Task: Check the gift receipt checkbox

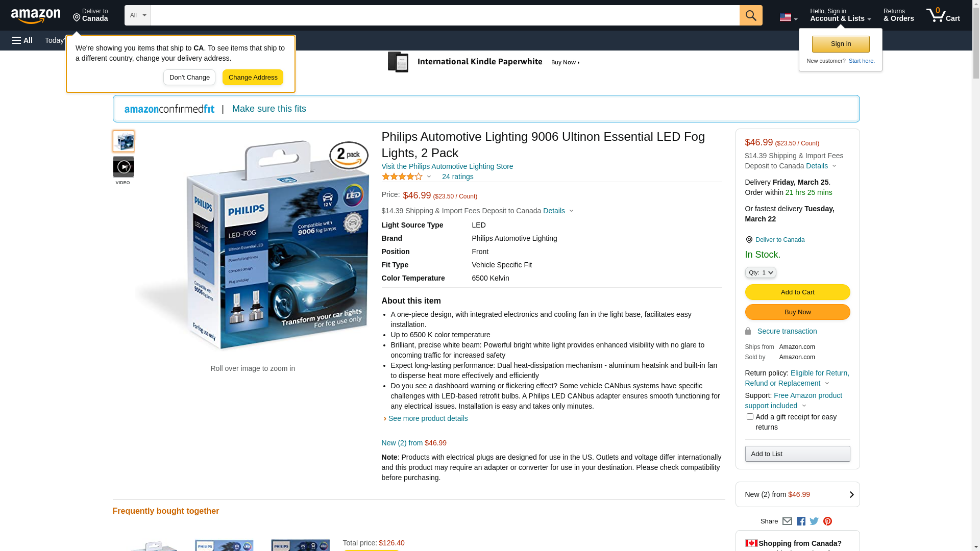Action: (750, 417)
